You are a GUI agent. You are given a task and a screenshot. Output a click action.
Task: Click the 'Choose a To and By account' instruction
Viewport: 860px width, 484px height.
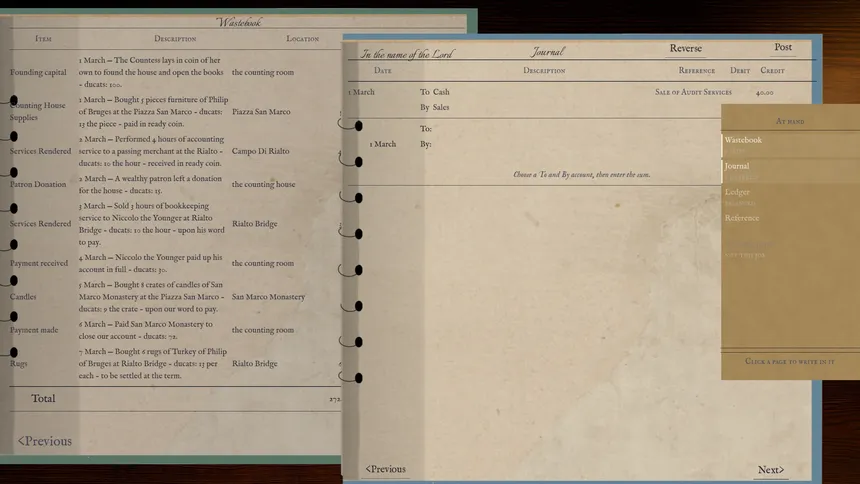click(581, 175)
